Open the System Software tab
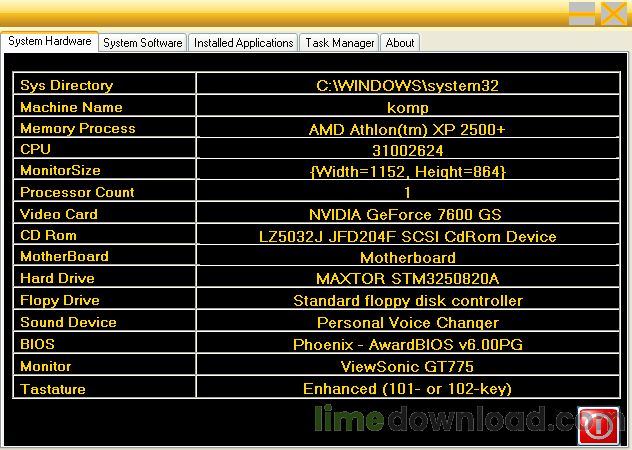 pyautogui.click(x=143, y=43)
